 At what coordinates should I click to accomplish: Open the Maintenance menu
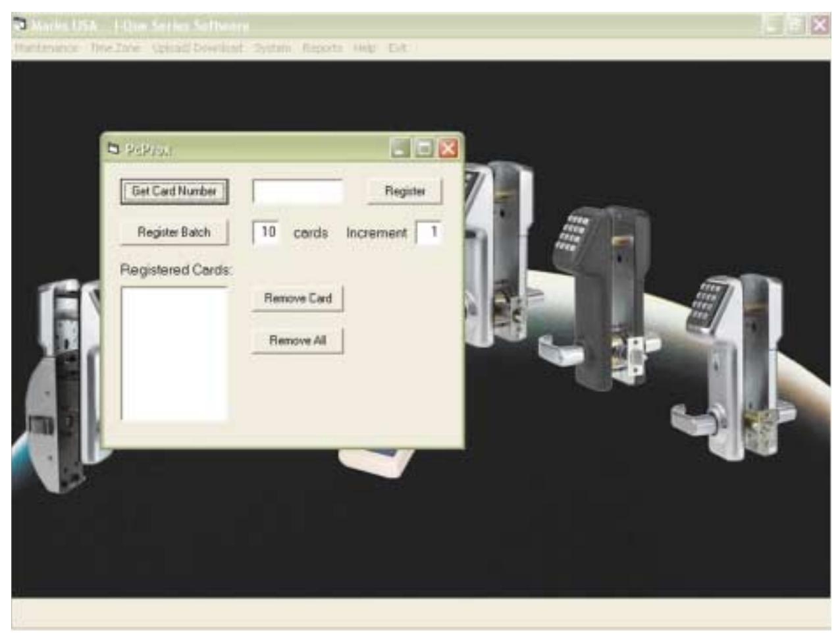46,48
